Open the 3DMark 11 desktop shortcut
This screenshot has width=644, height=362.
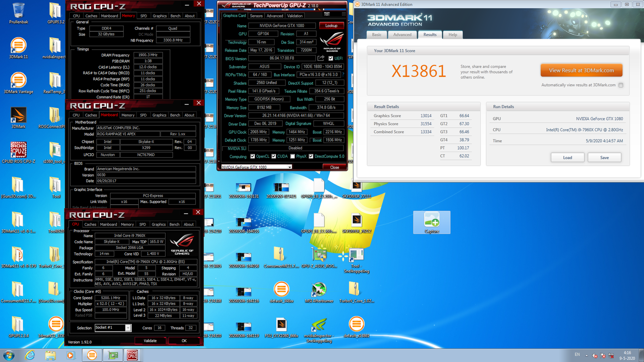[x=18, y=48]
